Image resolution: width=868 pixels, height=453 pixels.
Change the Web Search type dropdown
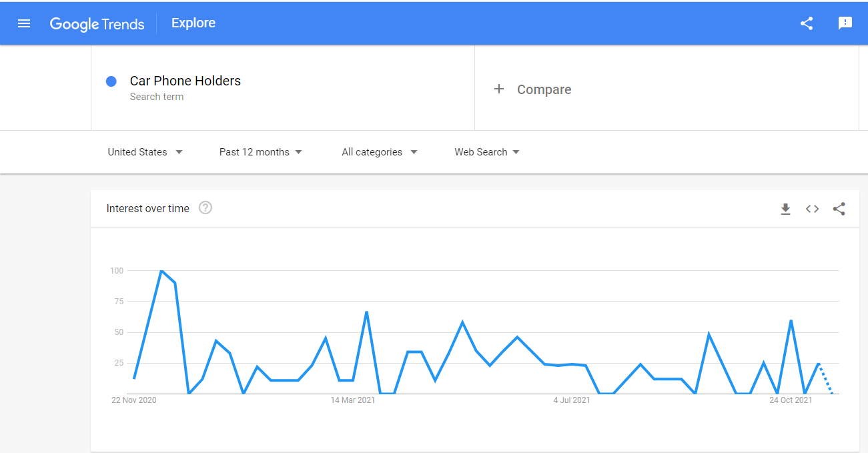pos(487,152)
